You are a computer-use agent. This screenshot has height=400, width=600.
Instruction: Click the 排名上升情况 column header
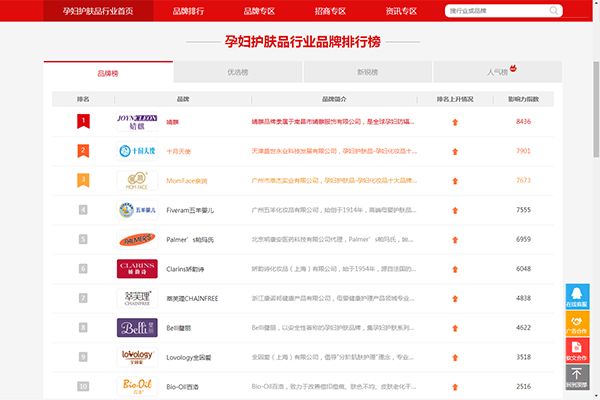455,99
